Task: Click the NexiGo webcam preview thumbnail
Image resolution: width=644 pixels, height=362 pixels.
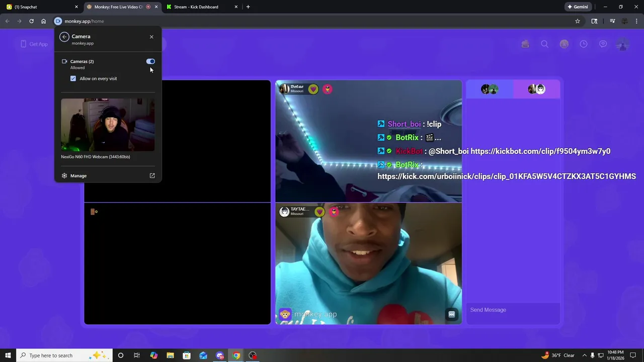Action: [x=108, y=125]
